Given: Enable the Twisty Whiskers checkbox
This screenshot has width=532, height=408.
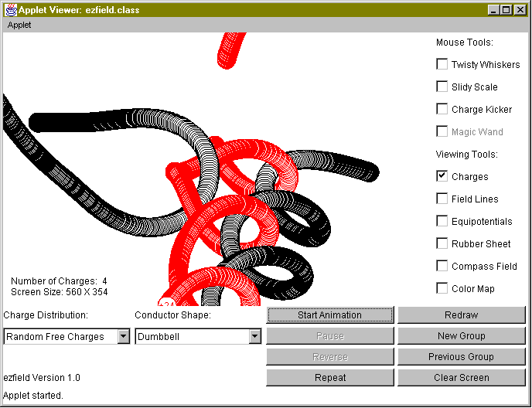Looking at the screenshot, I should 442,64.
